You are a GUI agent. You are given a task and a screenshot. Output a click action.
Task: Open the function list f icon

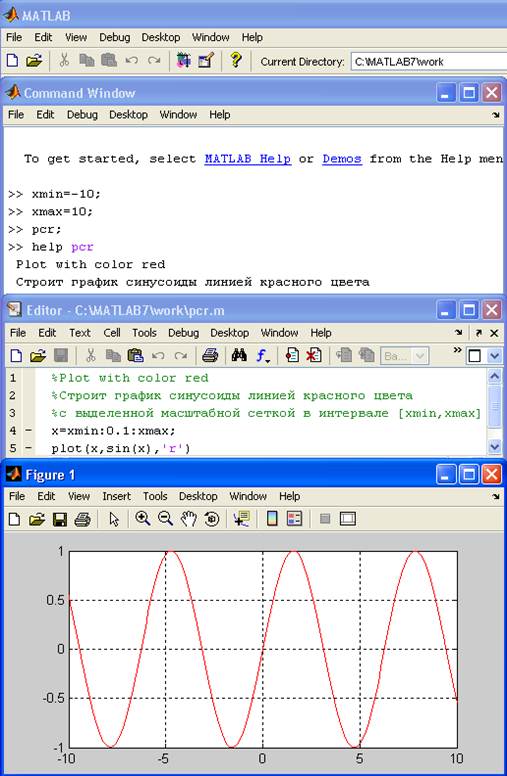click(x=262, y=355)
